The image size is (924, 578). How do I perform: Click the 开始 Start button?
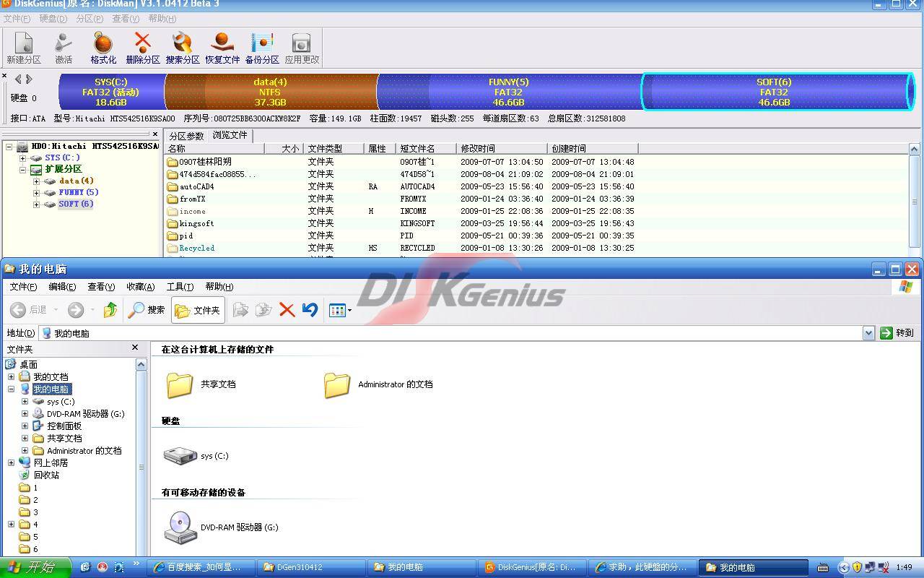(35, 567)
